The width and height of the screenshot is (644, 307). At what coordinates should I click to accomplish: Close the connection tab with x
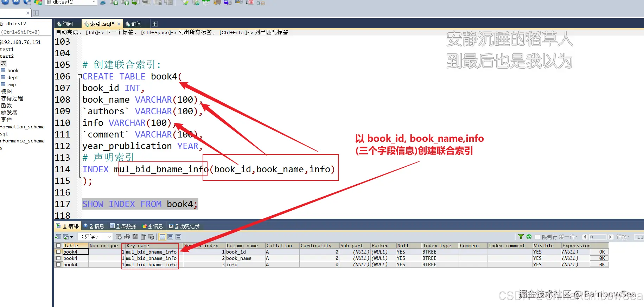28,13
